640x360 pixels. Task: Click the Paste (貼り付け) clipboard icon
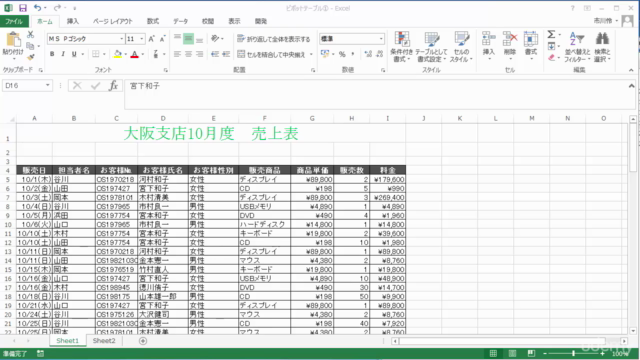(x=13, y=40)
